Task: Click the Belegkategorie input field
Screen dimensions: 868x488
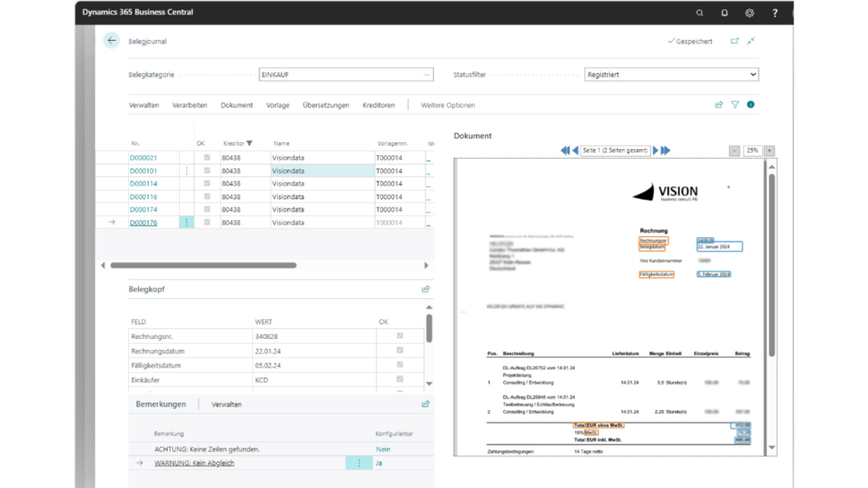Action: [x=346, y=75]
